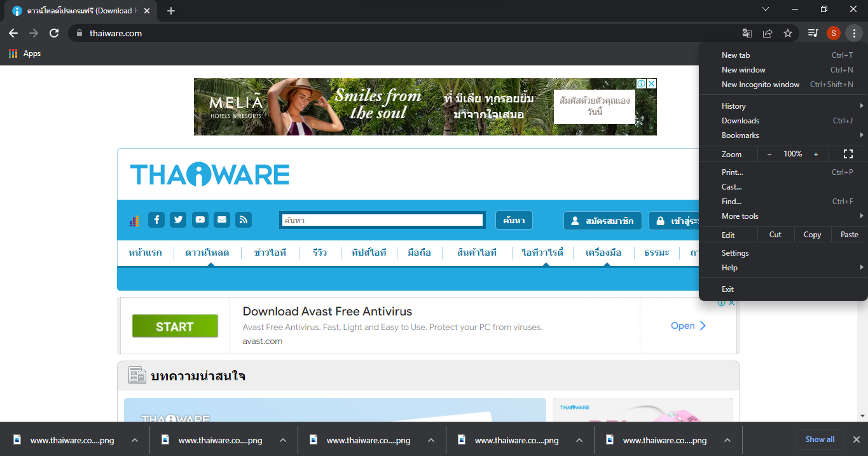This screenshot has width=868, height=456.
Task: Open the รีวิว navigation tab
Action: [320, 252]
